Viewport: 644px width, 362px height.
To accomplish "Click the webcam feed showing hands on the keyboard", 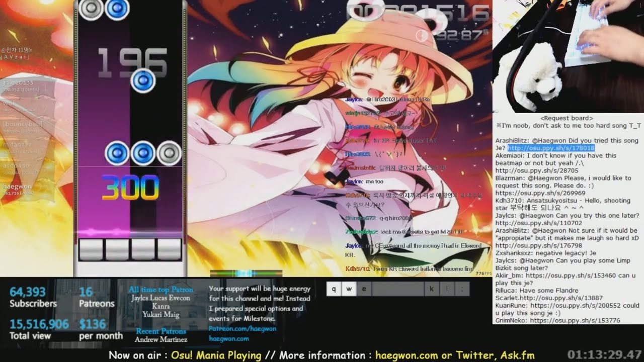I will 568,56.
